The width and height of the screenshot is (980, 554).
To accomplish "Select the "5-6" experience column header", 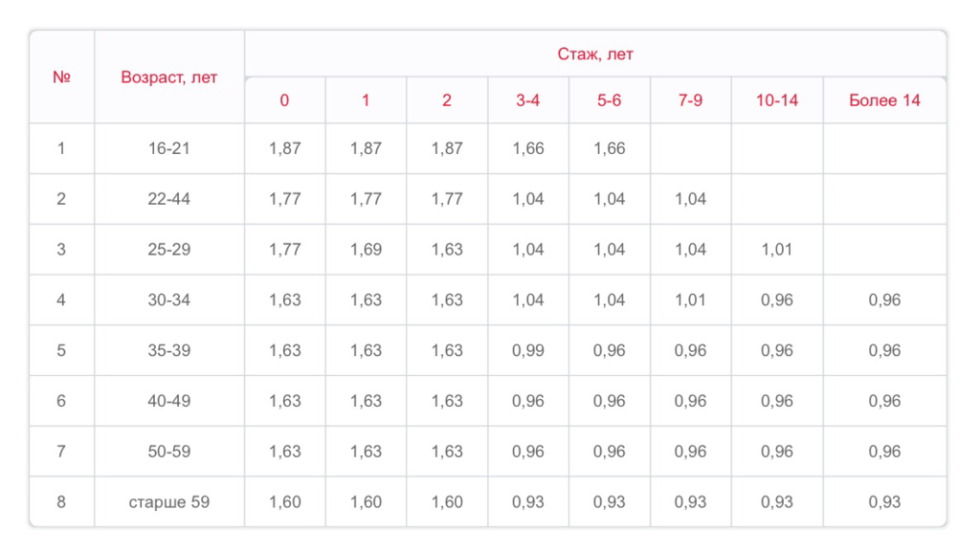I will click(610, 100).
